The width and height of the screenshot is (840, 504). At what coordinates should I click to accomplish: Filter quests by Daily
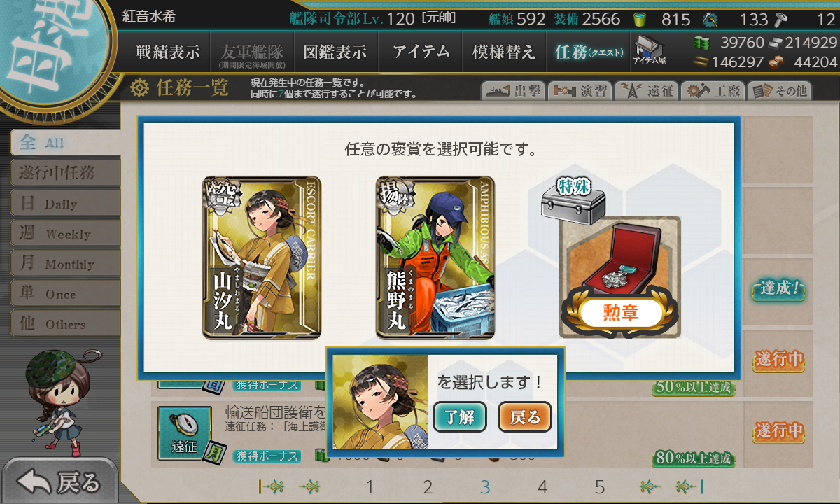[65, 204]
